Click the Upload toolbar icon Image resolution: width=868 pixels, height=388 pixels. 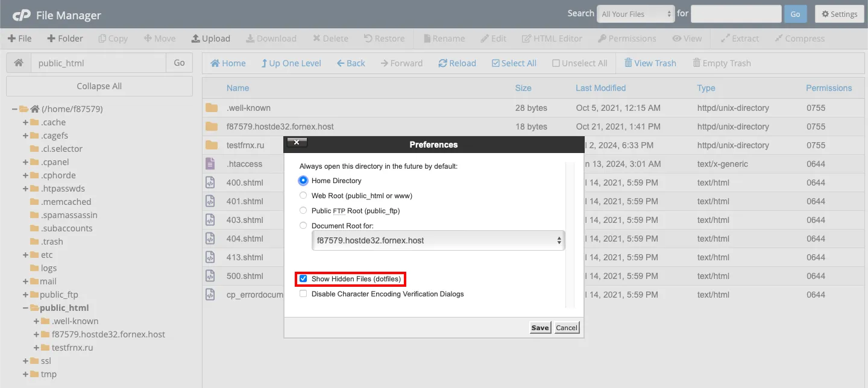[x=196, y=39]
